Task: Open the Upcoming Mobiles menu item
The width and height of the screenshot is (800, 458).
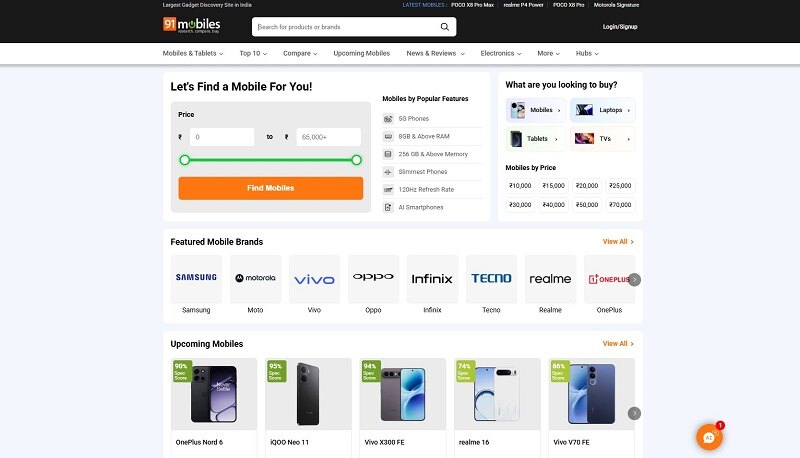Action: click(x=361, y=53)
